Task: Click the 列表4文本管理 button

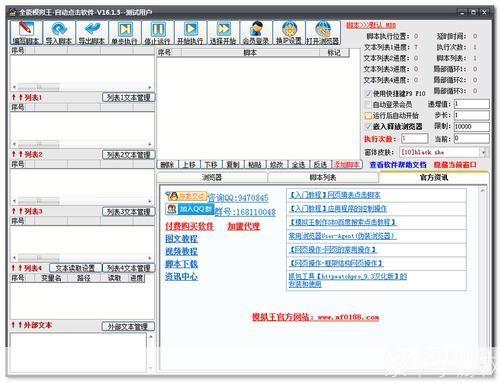Action: click(128, 268)
